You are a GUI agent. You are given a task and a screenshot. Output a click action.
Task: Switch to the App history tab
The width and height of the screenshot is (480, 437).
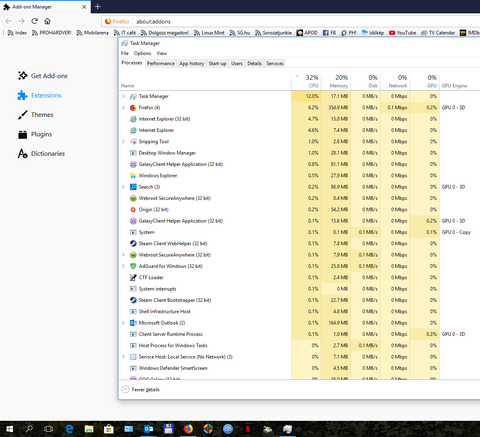(x=192, y=63)
